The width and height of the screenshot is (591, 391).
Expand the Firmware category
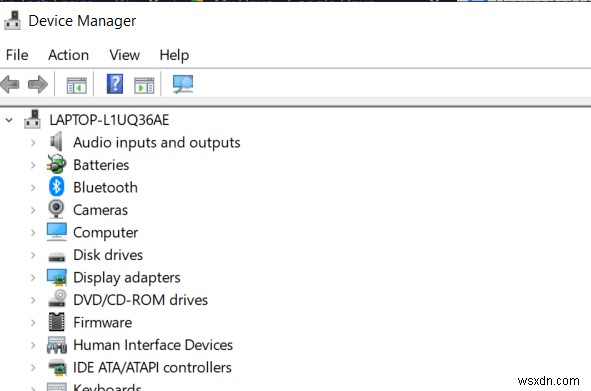[33, 323]
